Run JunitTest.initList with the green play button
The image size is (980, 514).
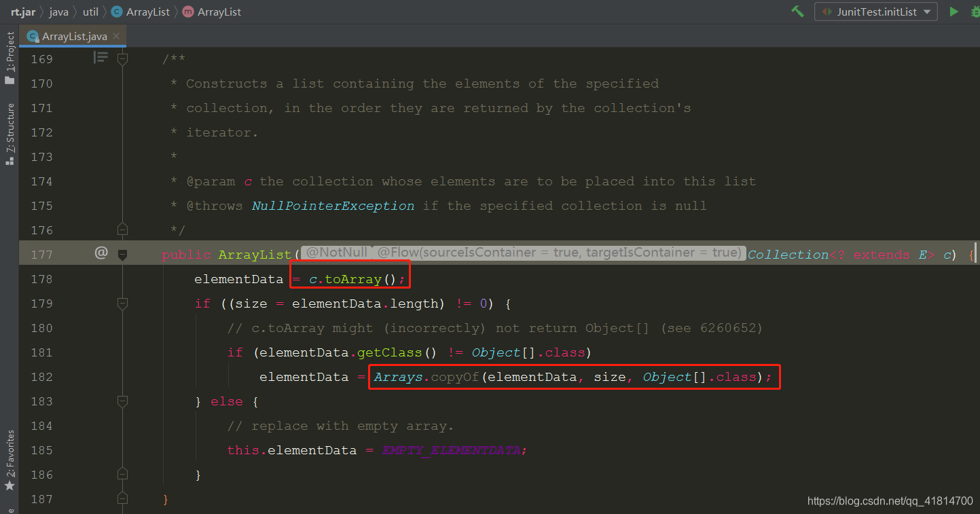pos(954,12)
